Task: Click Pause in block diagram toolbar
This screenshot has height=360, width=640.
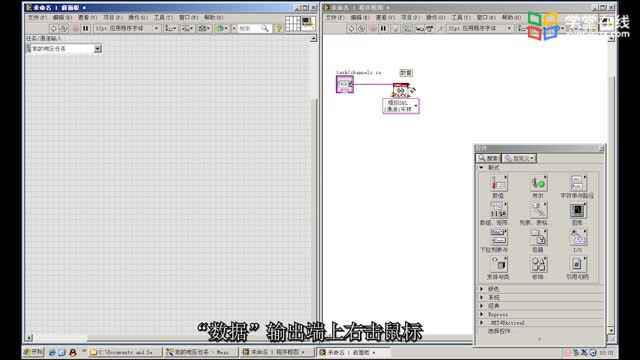Action: [x=383, y=28]
